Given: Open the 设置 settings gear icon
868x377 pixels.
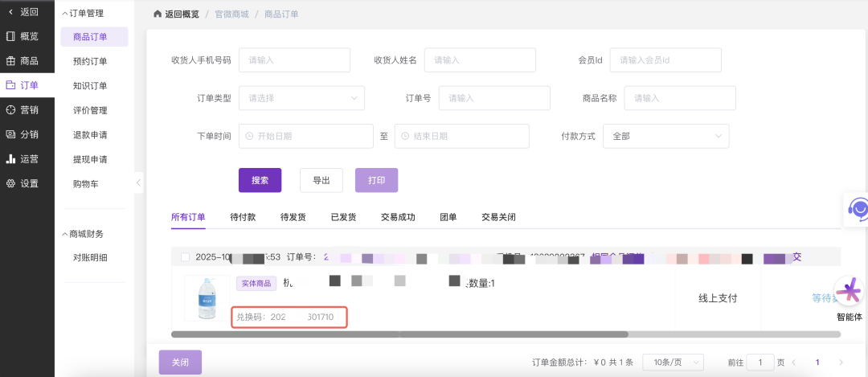Looking at the screenshot, I should point(11,183).
